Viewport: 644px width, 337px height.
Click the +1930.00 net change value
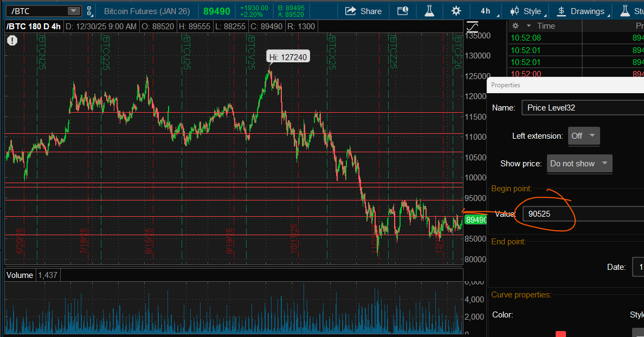tap(254, 8)
